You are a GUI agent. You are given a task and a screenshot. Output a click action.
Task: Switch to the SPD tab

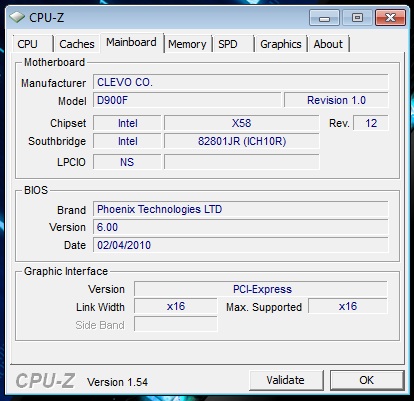point(233,44)
